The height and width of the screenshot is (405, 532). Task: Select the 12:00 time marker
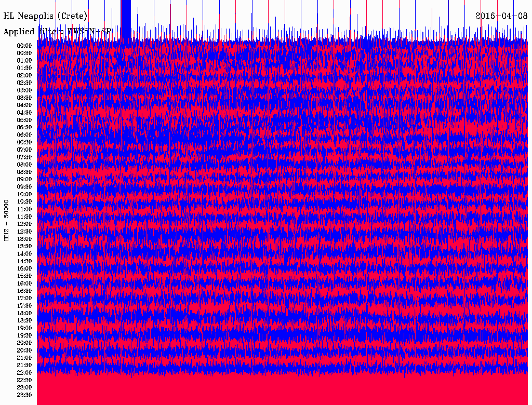point(24,224)
